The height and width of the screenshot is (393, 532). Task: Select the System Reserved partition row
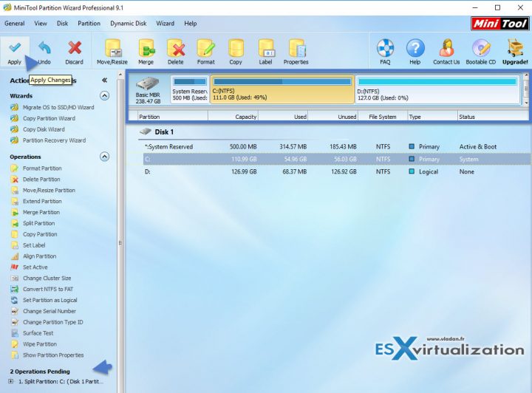[x=337, y=147]
